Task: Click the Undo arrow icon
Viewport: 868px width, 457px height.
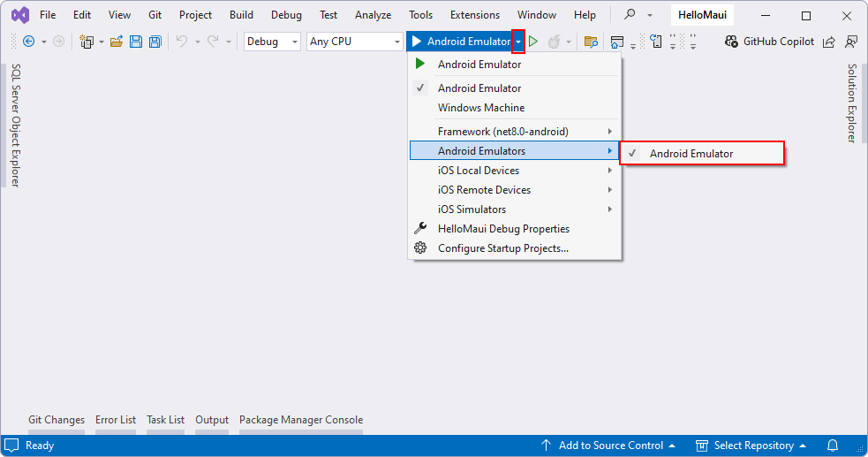Action: click(x=182, y=42)
